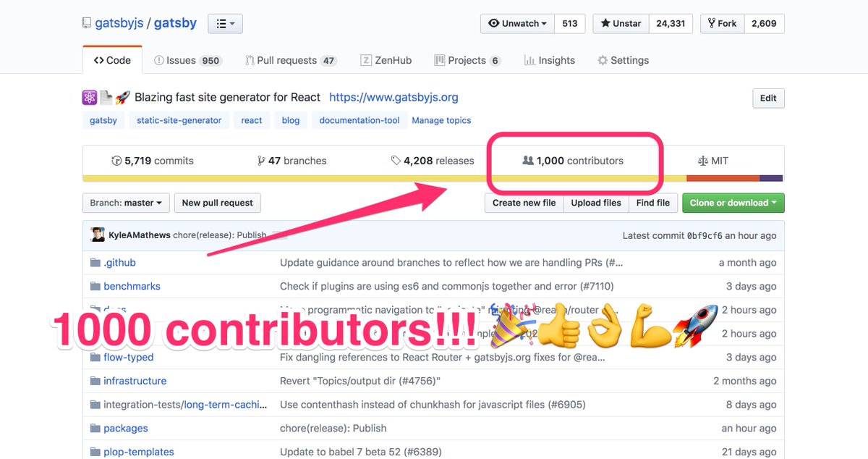Click the folder icon beside infrastructure

pos(95,381)
